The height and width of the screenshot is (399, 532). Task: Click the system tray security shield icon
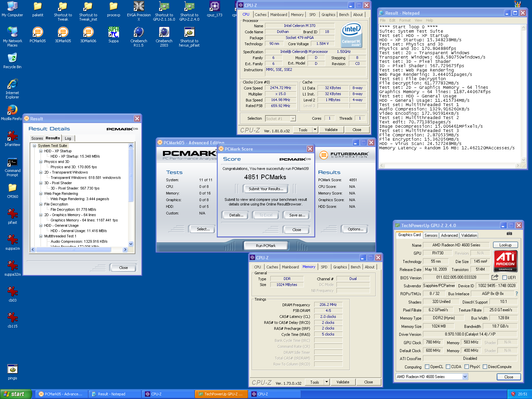pyautogui.click(x=513, y=394)
